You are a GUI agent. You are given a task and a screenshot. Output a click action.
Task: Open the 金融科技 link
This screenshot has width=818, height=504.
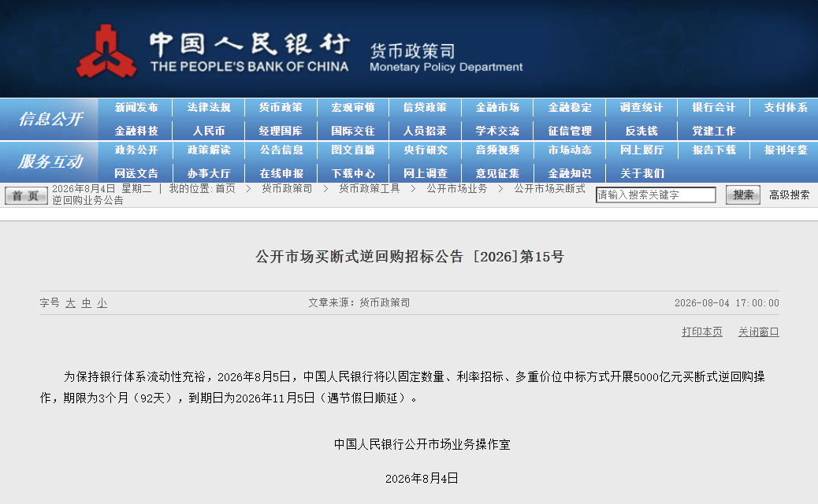pyautogui.click(x=136, y=131)
